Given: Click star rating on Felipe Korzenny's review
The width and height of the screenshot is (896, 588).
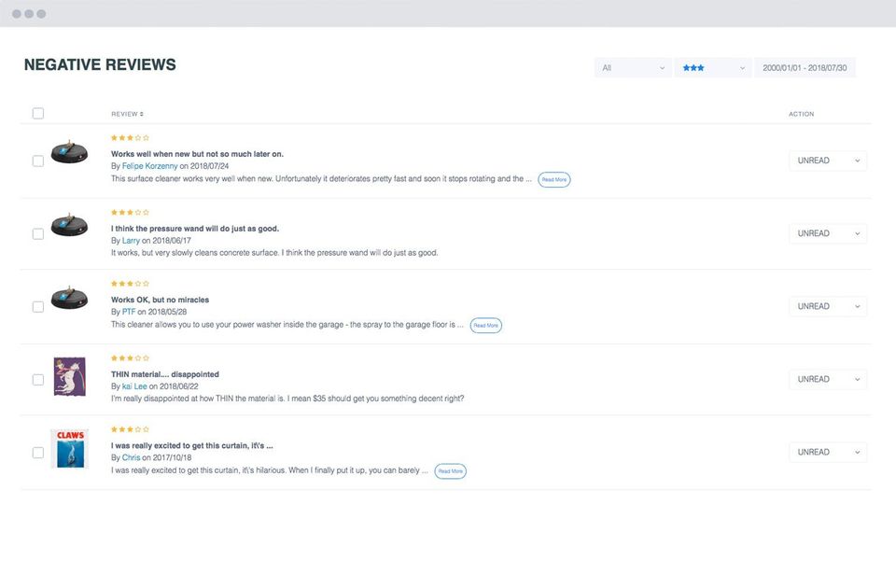Looking at the screenshot, I should 130,138.
